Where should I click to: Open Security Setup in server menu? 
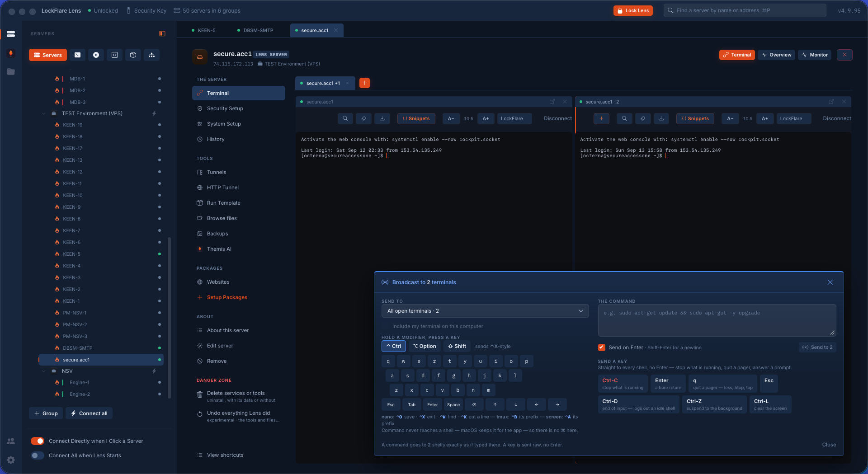point(239,108)
